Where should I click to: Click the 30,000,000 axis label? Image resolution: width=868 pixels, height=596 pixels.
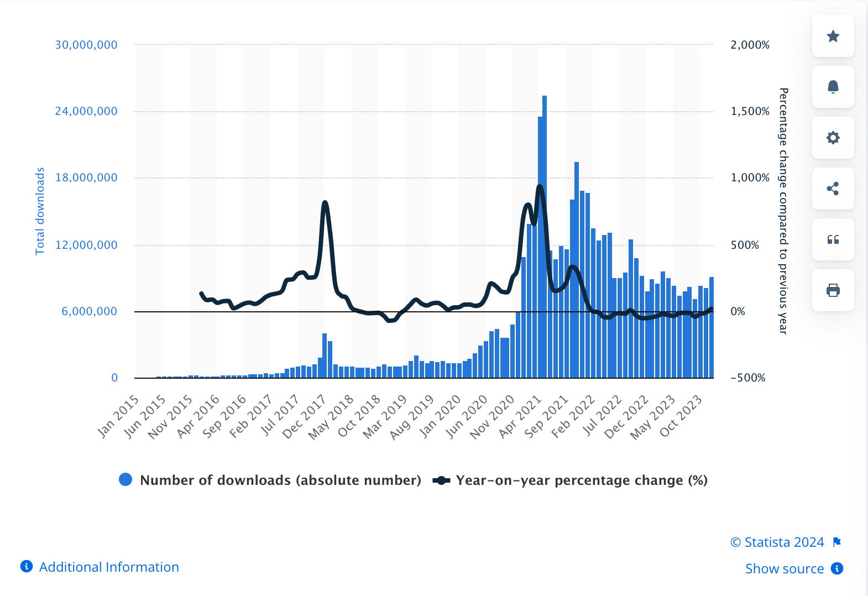pos(86,45)
